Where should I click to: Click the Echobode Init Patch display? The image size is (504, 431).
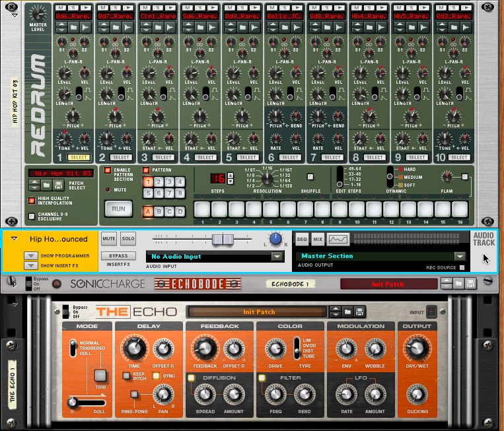388,284
